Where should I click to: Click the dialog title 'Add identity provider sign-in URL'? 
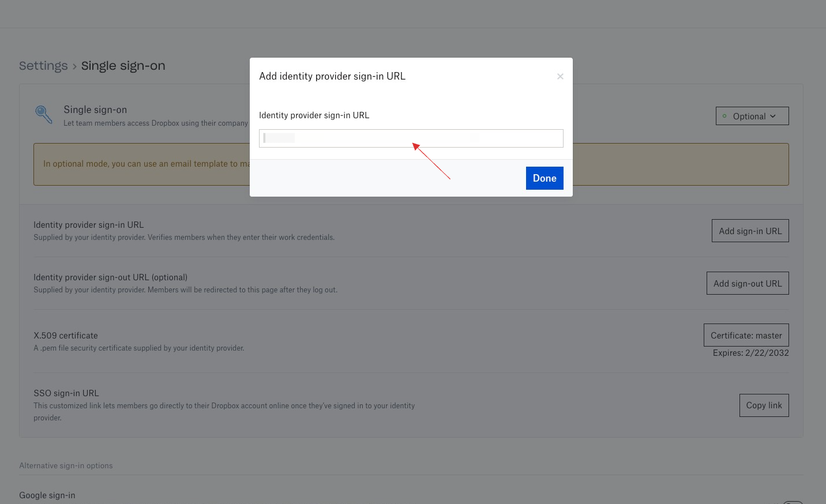click(x=332, y=76)
